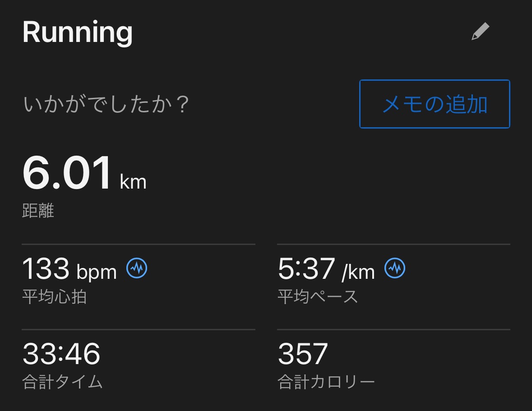
Task: Click the 合計タイム label
Action: 62,382
